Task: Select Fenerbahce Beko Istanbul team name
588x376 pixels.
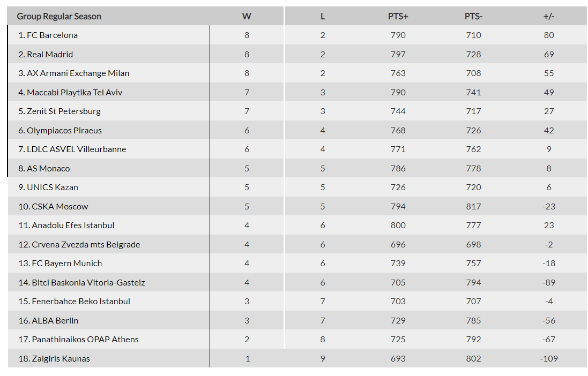Action: 81,302
